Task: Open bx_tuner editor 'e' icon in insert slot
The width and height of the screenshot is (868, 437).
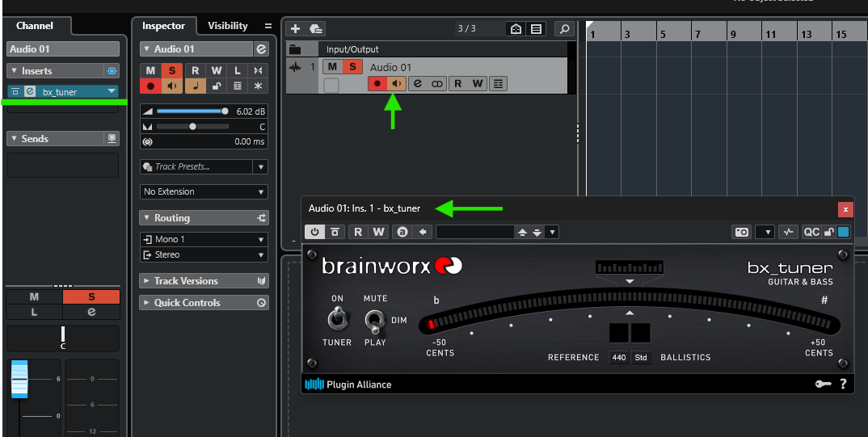Action: [31, 92]
